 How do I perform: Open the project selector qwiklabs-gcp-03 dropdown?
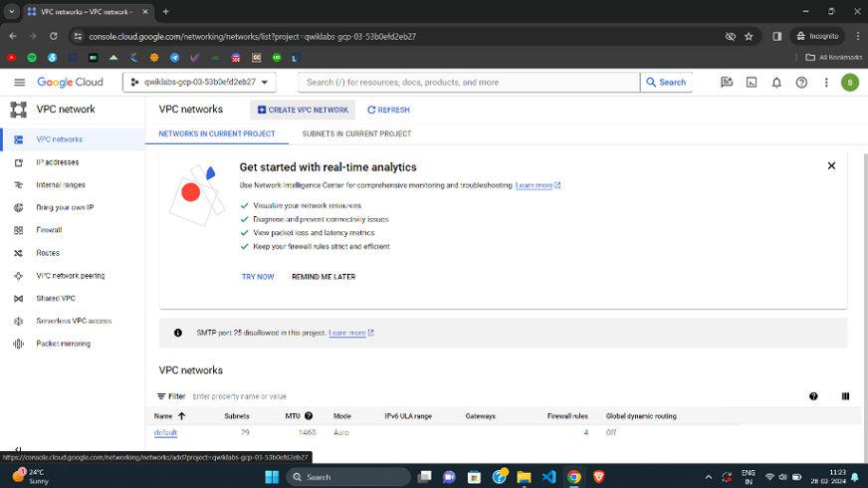(x=199, y=82)
